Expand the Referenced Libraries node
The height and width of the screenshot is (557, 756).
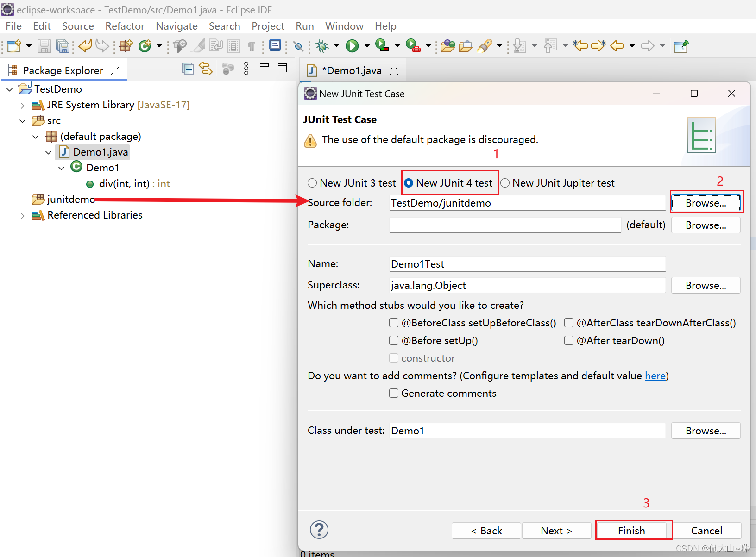click(22, 216)
